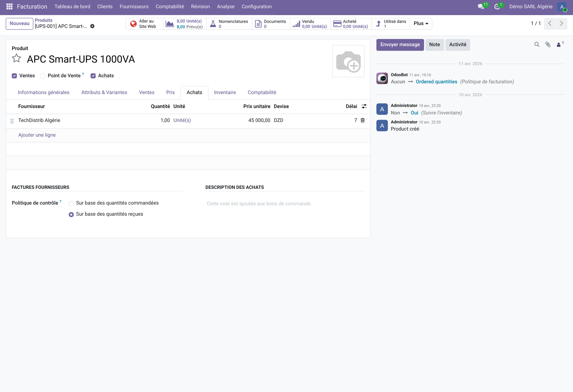The height and width of the screenshot is (392, 573).
Task: Click the Prix unitaire column header
Action: 257,106
